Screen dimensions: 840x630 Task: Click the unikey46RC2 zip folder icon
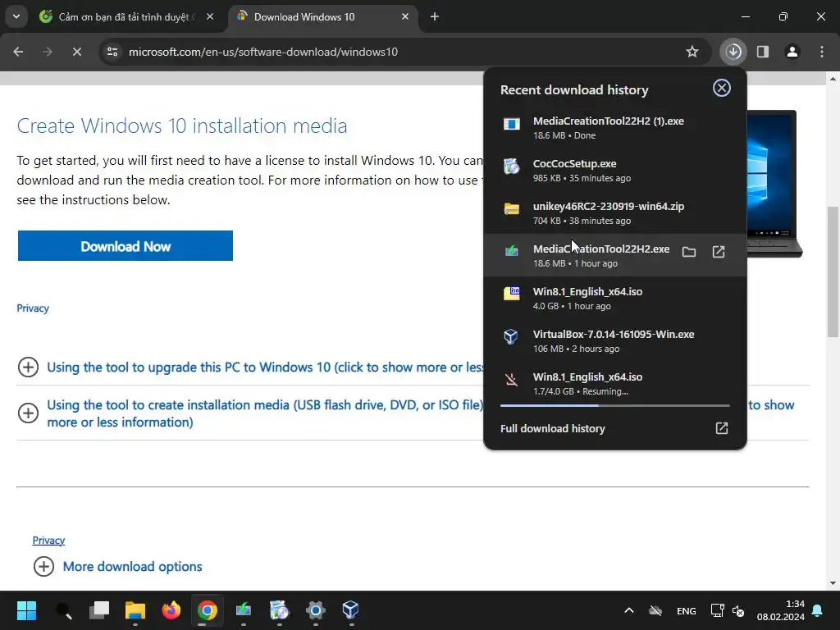[512, 209]
